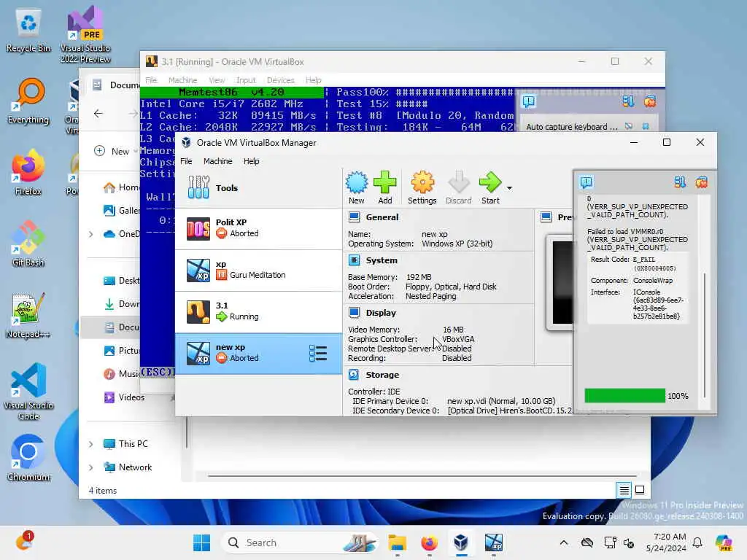
Task: Click the 100% progress bar in error panel
Action: 624,396
